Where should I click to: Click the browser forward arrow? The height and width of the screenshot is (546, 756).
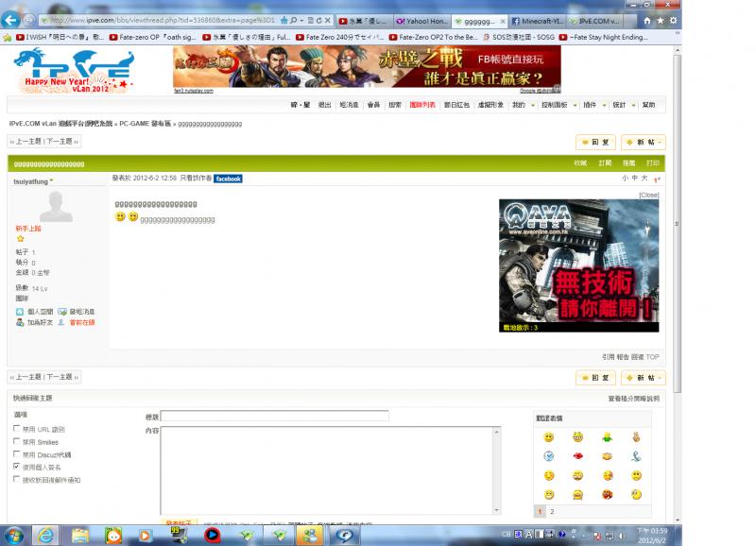[x=29, y=20]
